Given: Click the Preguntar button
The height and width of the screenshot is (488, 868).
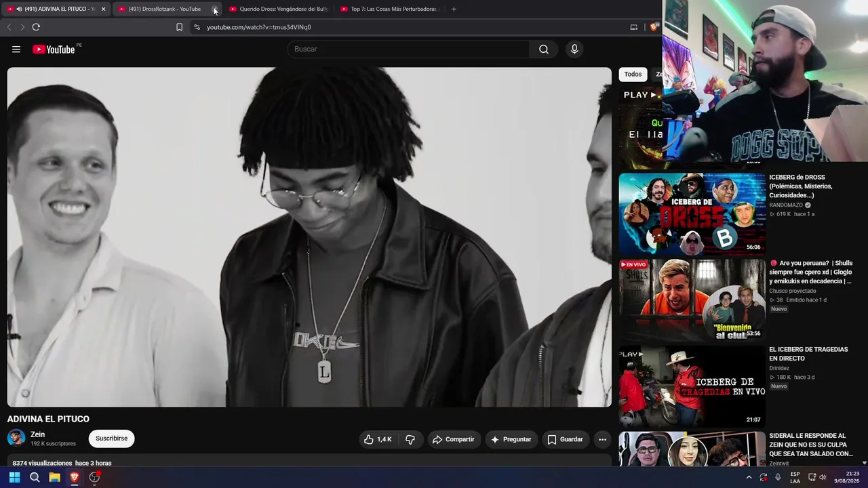Looking at the screenshot, I should click(511, 439).
